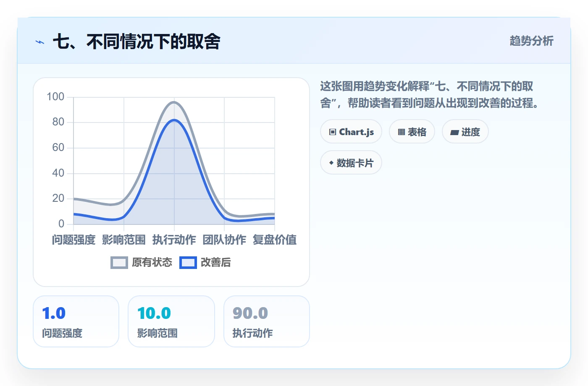Click the 趋势分析 label in the header
The height and width of the screenshot is (386, 588).
click(x=531, y=41)
